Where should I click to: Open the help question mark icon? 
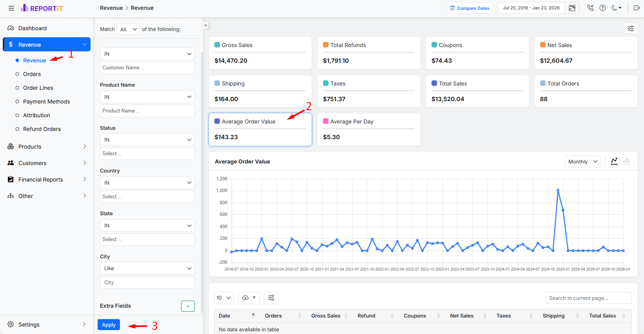(x=602, y=8)
